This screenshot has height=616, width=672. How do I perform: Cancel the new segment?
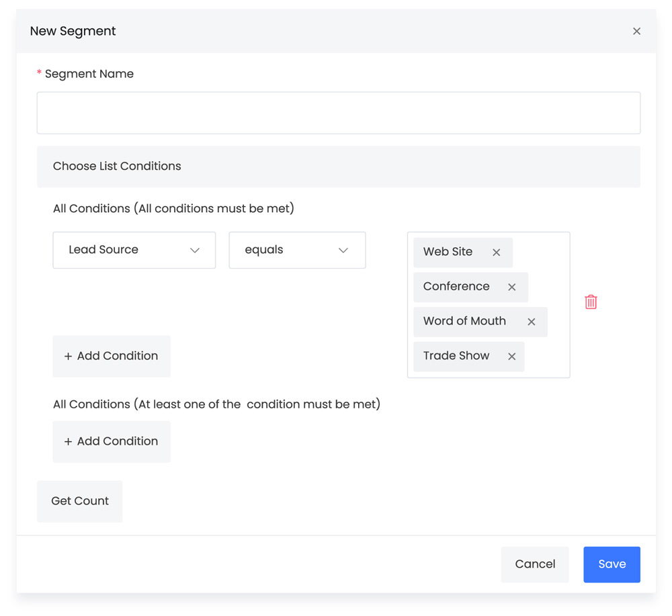point(535,564)
